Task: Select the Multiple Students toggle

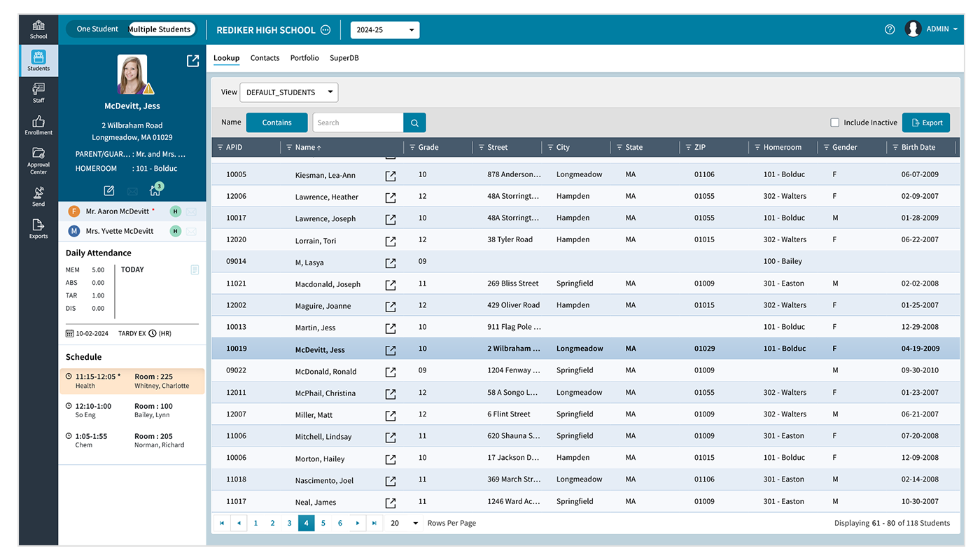Action: pyautogui.click(x=160, y=29)
